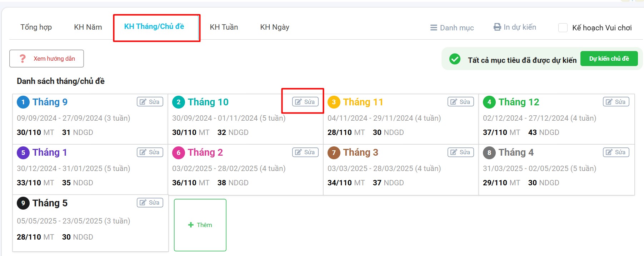Click the yellow number 3 circle badge
The height and width of the screenshot is (256, 644).
point(334,102)
